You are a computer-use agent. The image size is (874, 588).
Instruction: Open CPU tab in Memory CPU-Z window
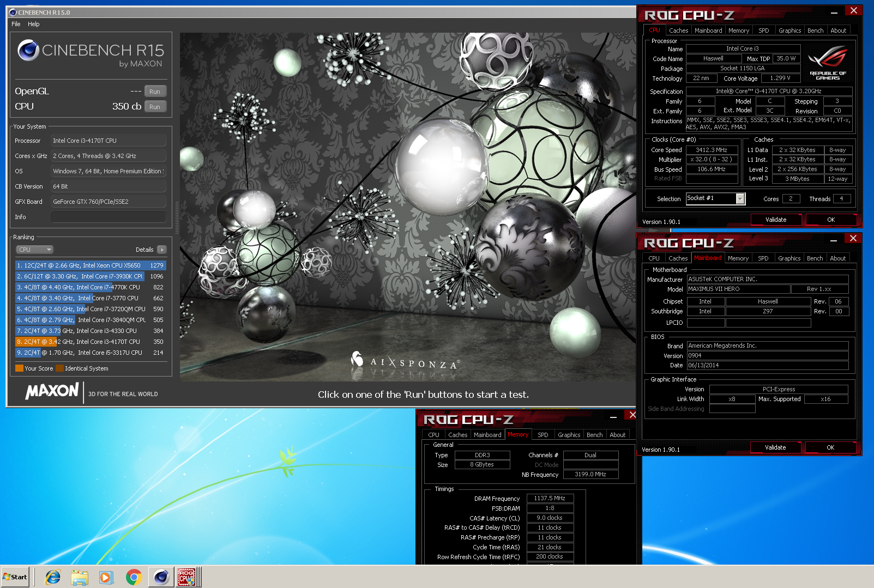tap(434, 435)
